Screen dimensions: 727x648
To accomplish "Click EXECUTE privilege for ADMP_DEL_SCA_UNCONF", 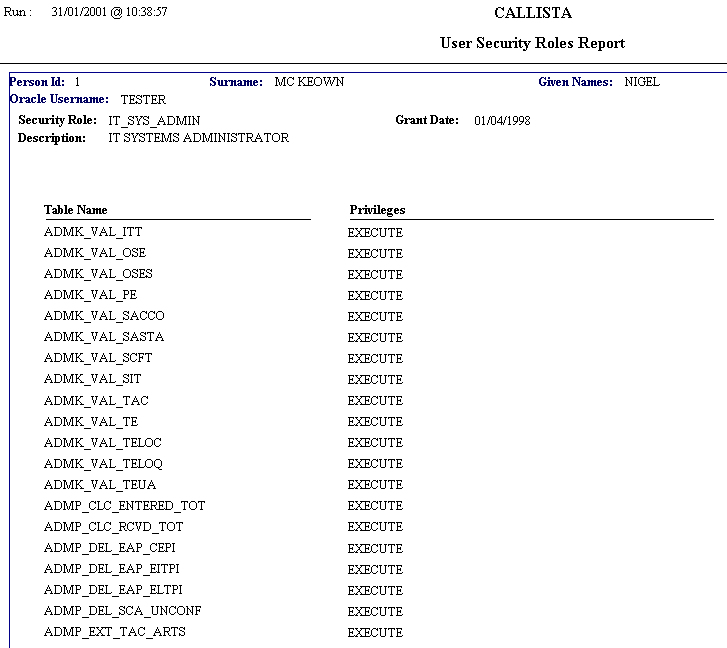I will tap(375, 611).
